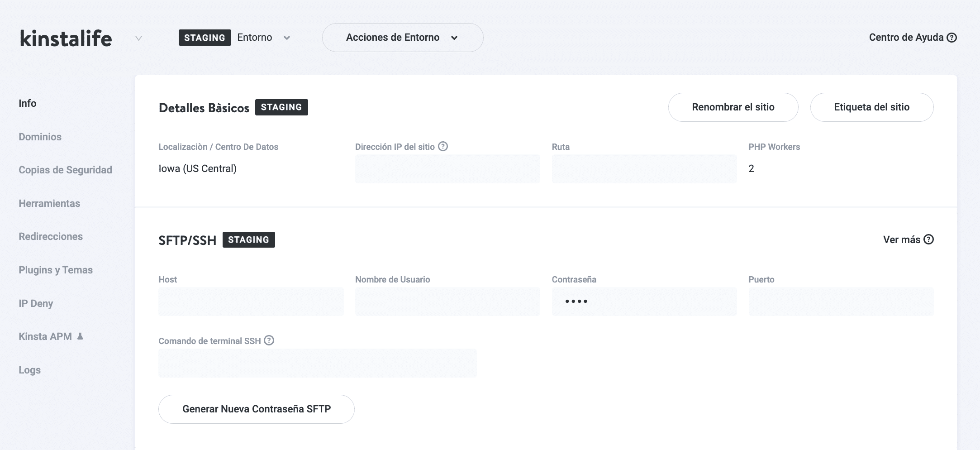The image size is (980, 450).
Task: View Logs from the sidebar
Action: coord(29,370)
